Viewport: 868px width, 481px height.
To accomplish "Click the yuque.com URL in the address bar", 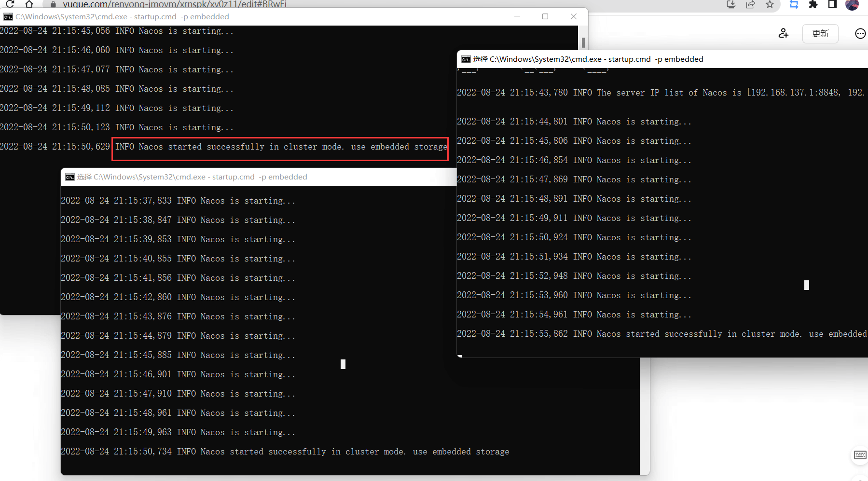I will pyautogui.click(x=175, y=4).
